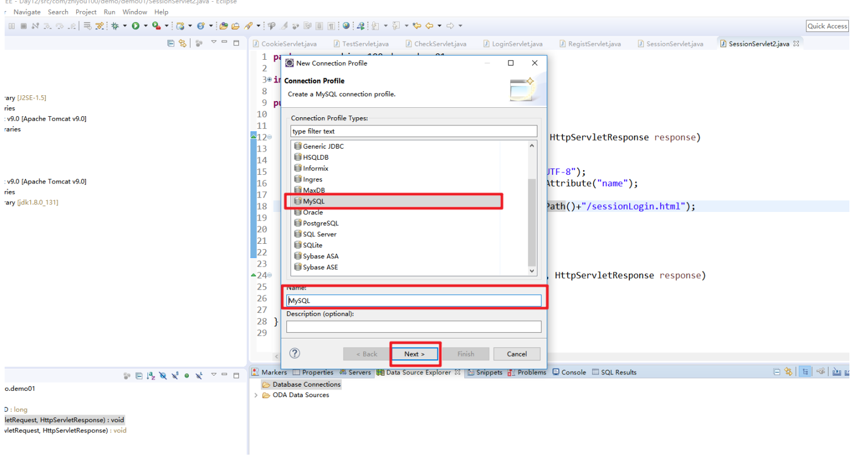Switch to CookieServlet.java editor tab
The width and height of the screenshot is (868, 461).
[x=285, y=44]
